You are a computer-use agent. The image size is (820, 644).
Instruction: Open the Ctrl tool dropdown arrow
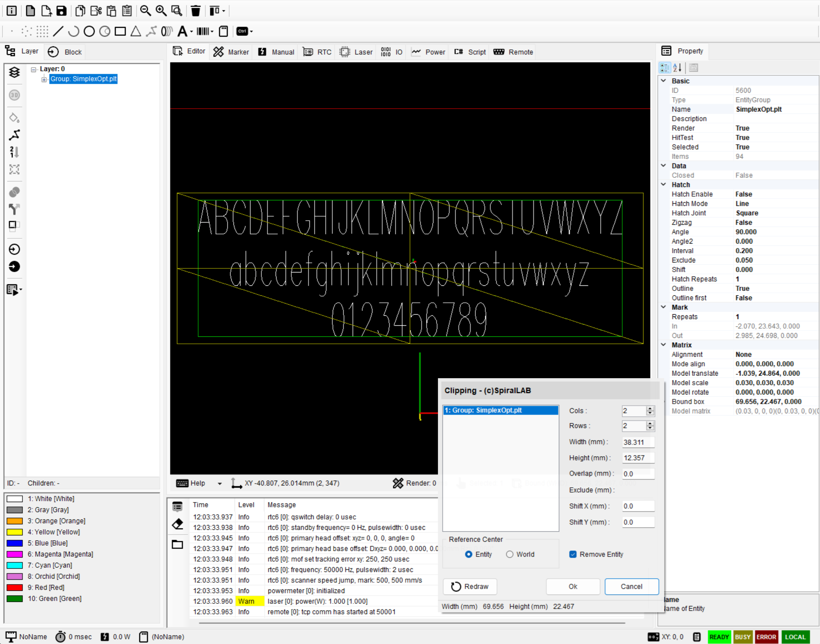tap(251, 32)
